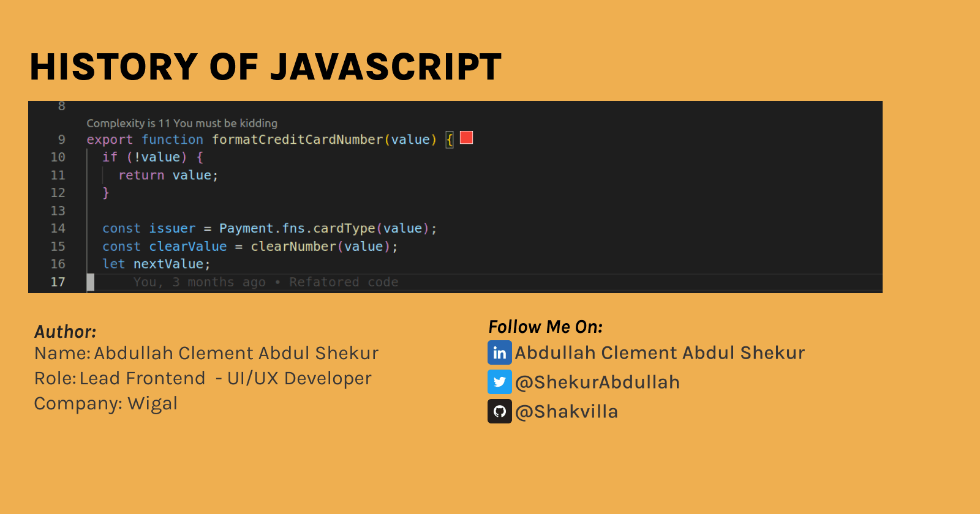Click the highlighted opening brace on line 9

pos(450,140)
